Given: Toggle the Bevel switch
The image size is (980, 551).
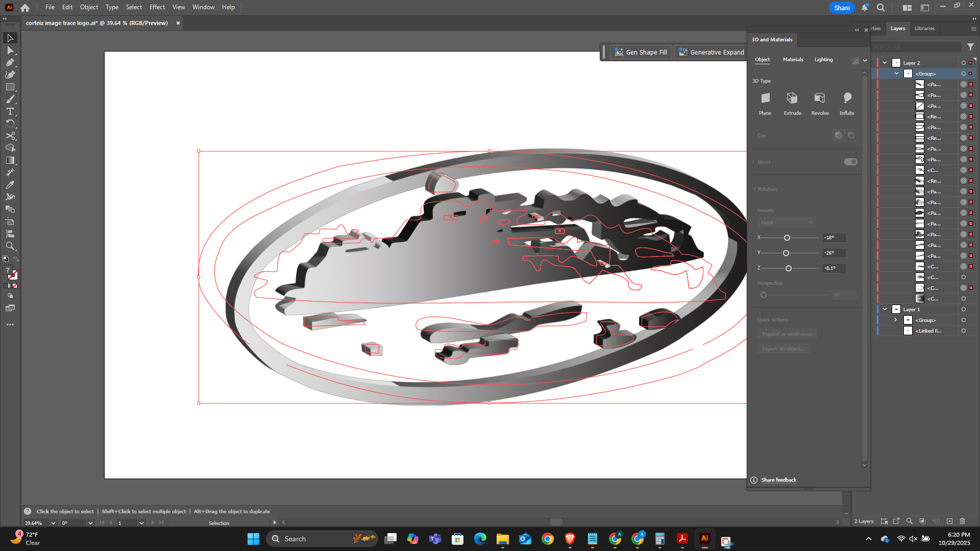Looking at the screenshot, I should click(x=850, y=162).
